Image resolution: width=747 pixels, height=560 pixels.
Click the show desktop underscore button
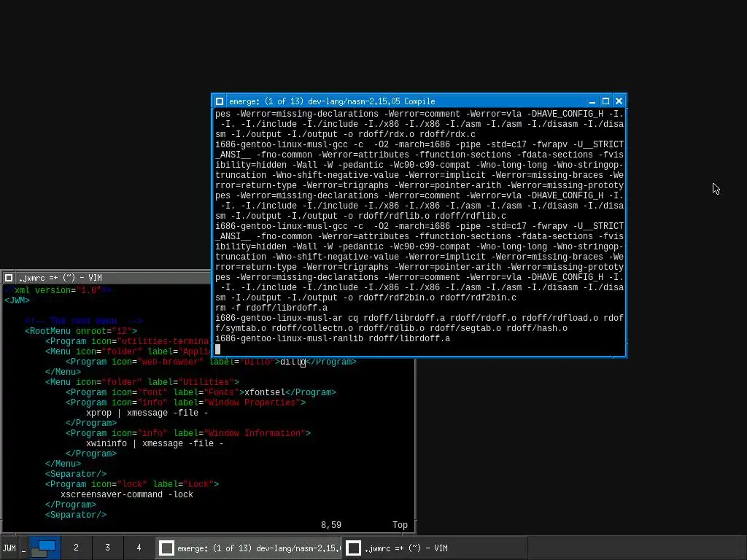(x=23, y=548)
